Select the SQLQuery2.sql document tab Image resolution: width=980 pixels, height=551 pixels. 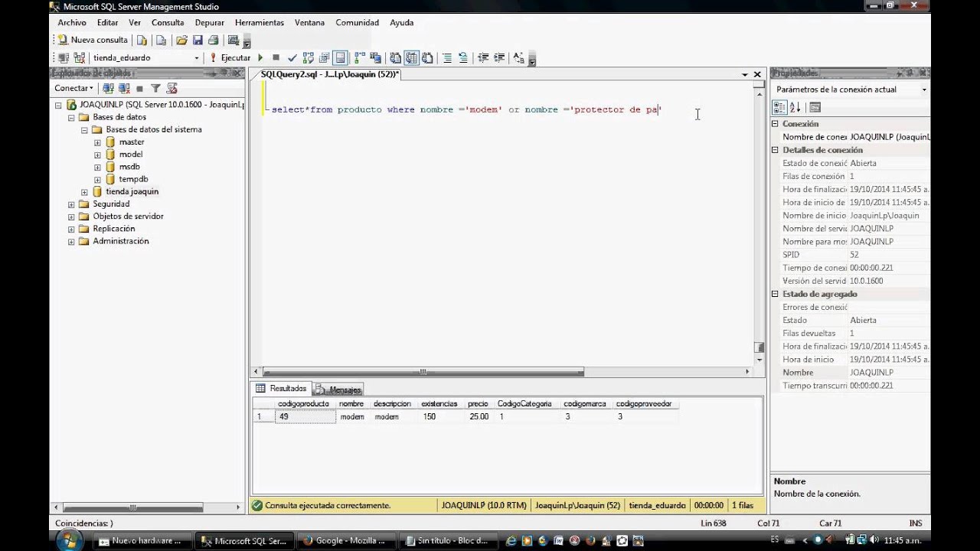click(x=329, y=74)
